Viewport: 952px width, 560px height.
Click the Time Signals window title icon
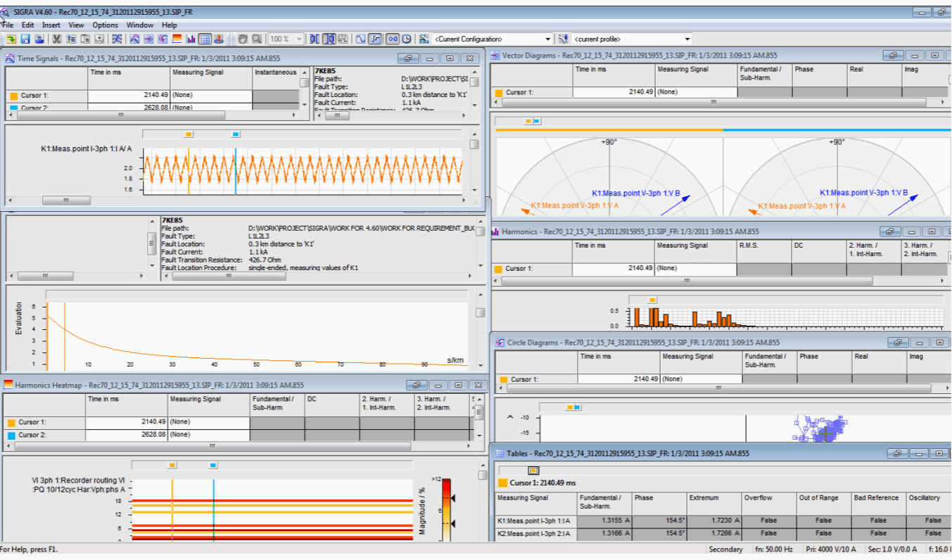click(x=11, y=58)
